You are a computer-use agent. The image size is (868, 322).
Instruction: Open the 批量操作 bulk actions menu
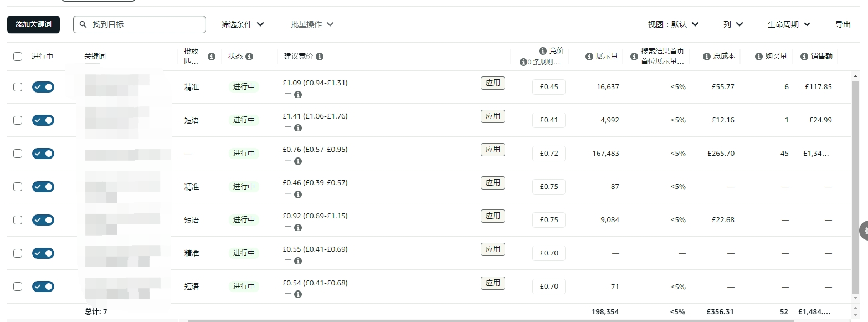pos(312,24)
